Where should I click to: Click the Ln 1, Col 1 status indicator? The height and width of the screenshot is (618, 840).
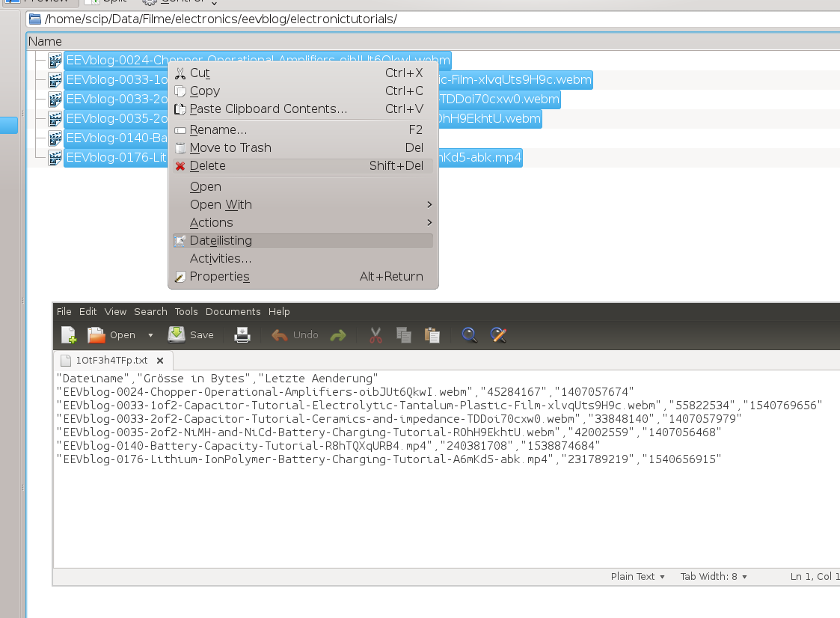[x=815, y=577]
